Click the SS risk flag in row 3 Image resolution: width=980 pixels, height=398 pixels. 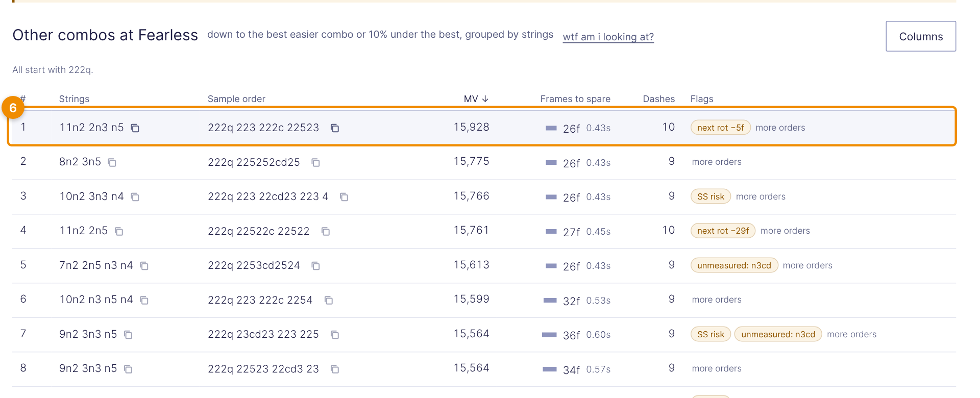click(710, 196)
